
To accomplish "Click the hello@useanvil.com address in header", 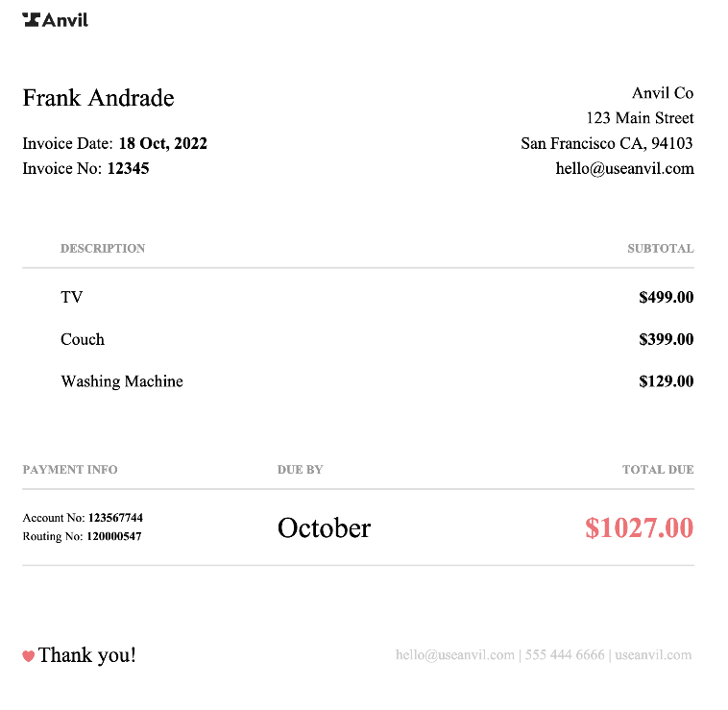I will pos(624,168).
